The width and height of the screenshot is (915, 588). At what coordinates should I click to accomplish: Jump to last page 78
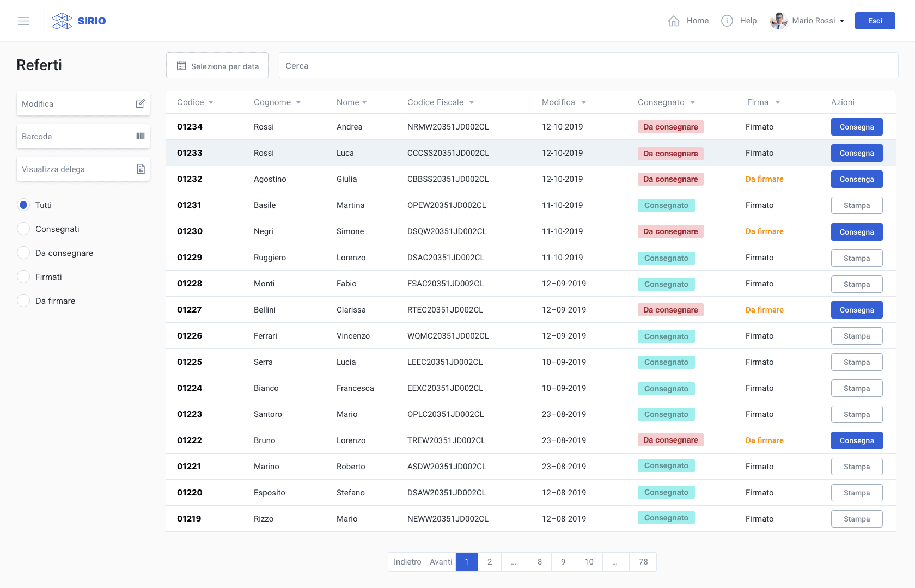643,562
